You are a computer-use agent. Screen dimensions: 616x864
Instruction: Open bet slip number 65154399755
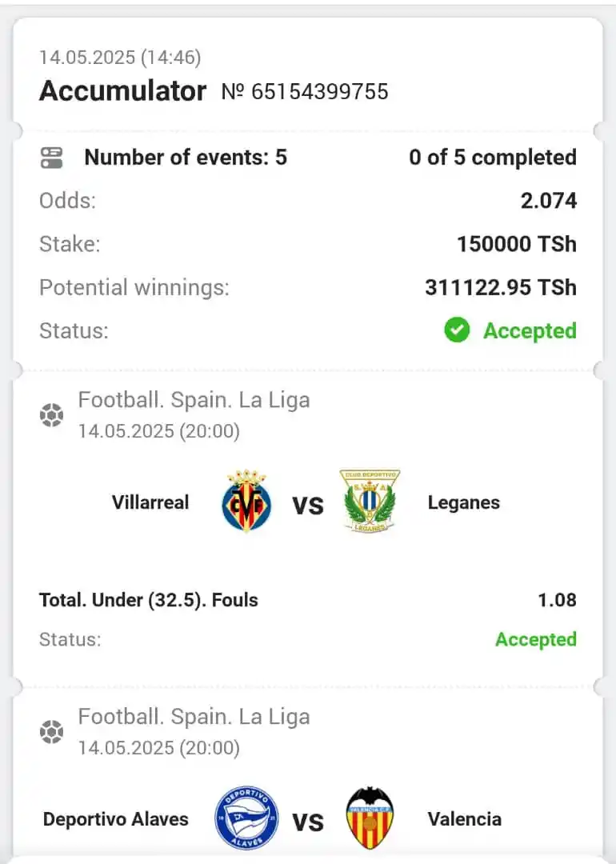[305, 91]
